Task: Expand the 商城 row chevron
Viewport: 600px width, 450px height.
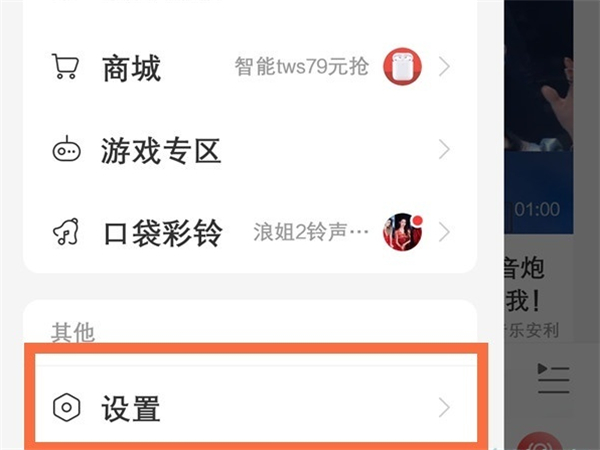Action: point(444,67)
